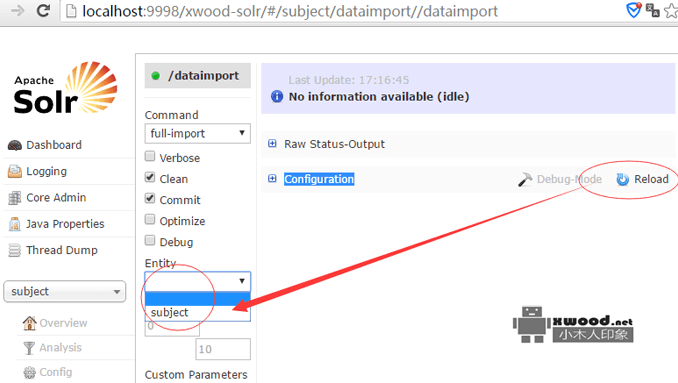Image resolution: width=678 pixels, height=383 pixels.
Task: Click the shield extension icon in address bar
Action: point(633,10)
